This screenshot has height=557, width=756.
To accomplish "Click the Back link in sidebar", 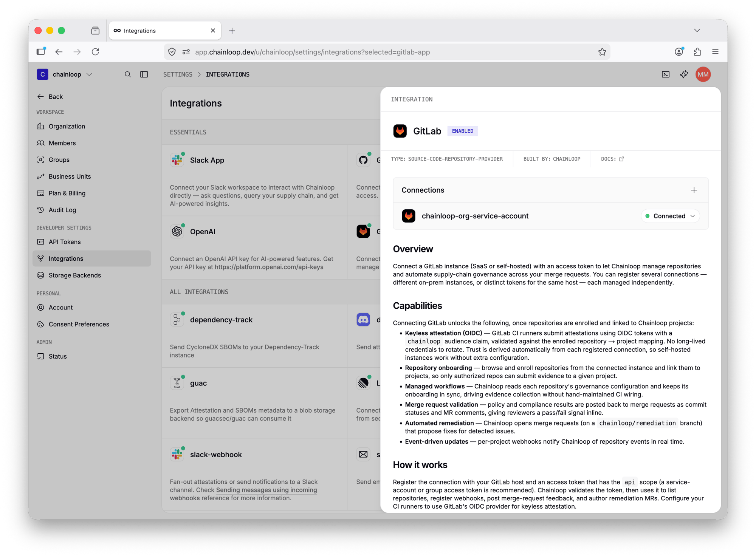I will 50,97.
